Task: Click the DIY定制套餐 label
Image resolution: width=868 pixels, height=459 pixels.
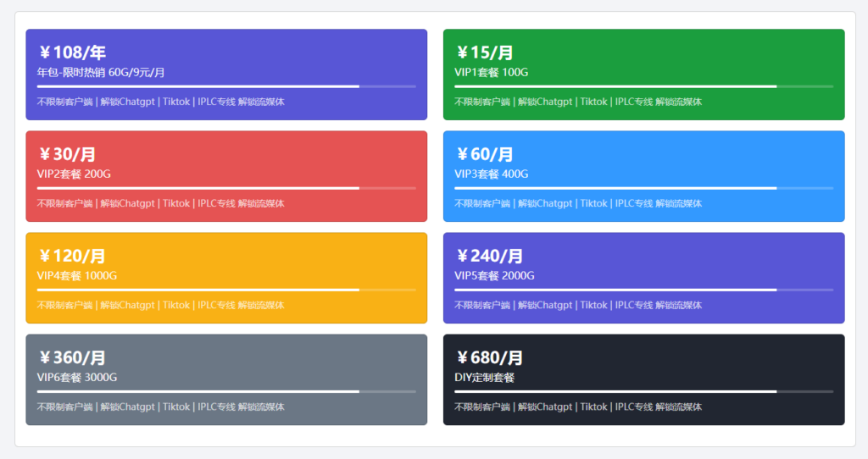Action: pos(485,378)
